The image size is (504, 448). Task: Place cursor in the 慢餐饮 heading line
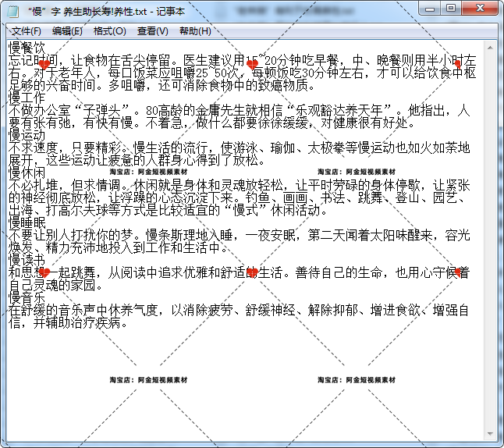click(x=27, y=48)
